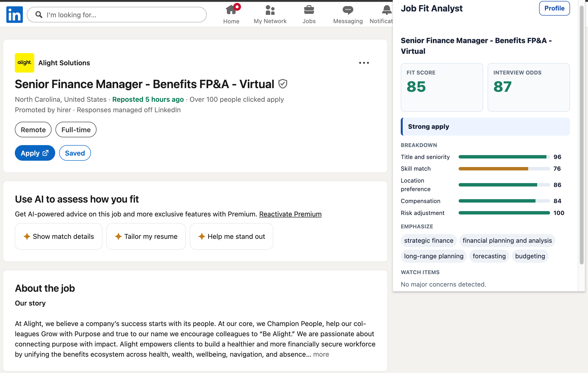Click Show match details
588x373 pixels.
tap(59, 236)
